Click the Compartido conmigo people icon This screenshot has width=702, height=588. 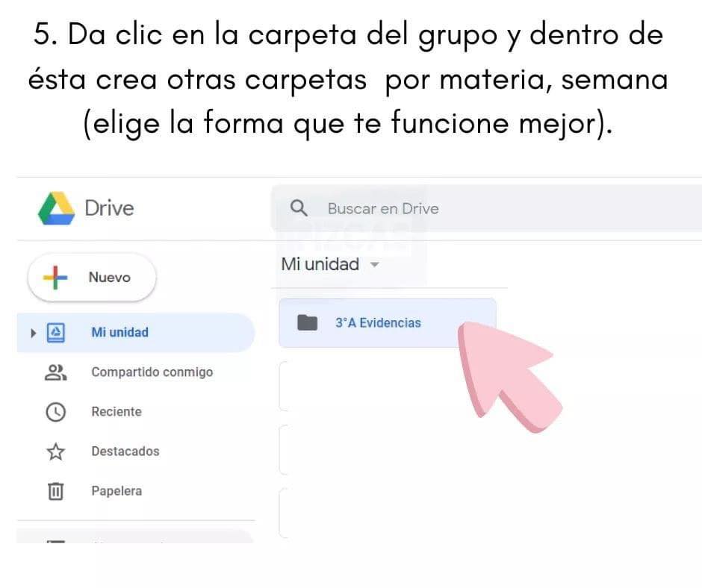click(56, 372)
